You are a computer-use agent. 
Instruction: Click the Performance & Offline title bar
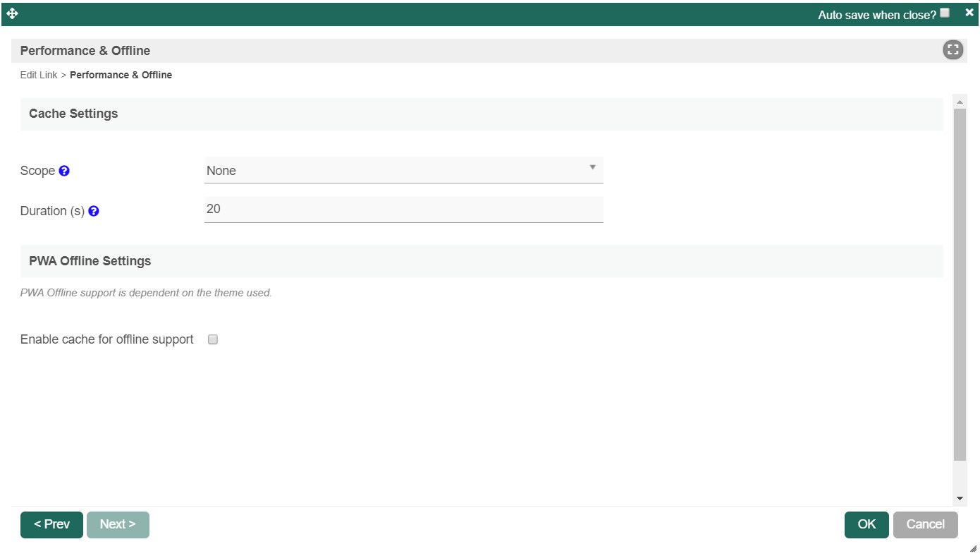point(489,51)
